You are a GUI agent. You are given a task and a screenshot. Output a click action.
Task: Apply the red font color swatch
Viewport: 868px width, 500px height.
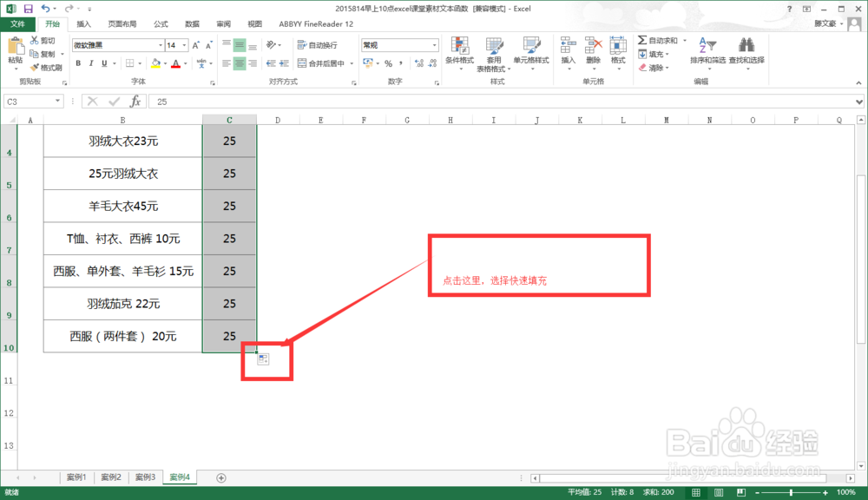(176, 63)
